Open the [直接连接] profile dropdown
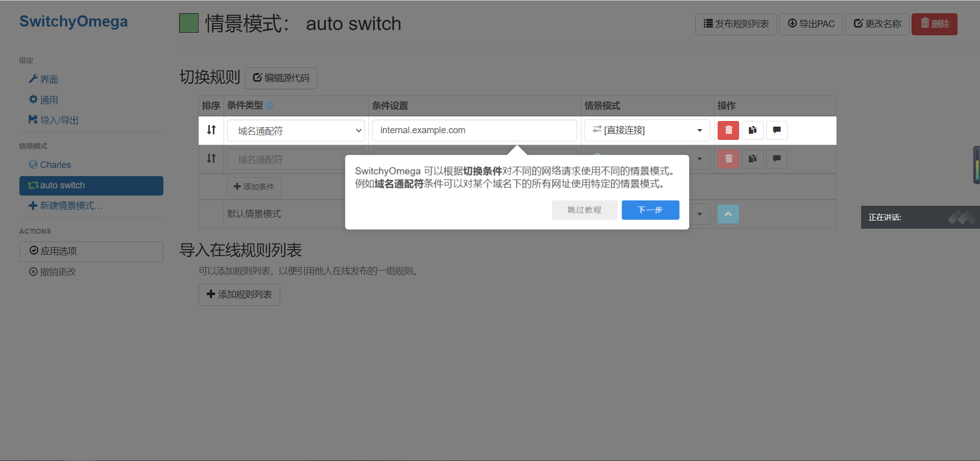The height and width of the screenshot is (461, 980). pyautogui.click(x=647, y=130)
